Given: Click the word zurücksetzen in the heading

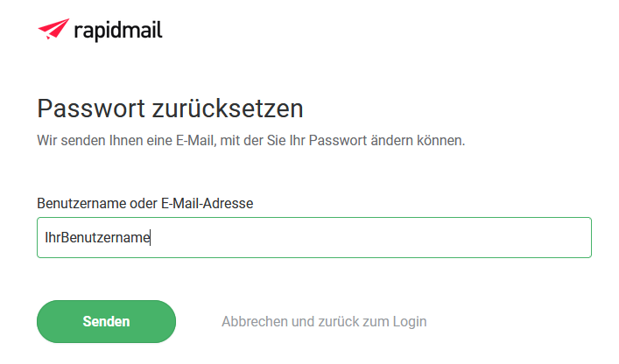Looking at the screenshot, I should (228, 108).
